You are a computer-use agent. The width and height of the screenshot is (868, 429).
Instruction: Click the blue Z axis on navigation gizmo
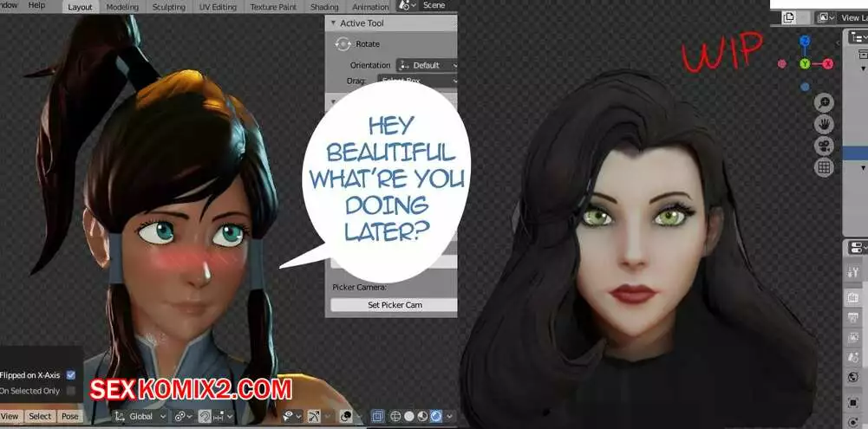point(806,41)
